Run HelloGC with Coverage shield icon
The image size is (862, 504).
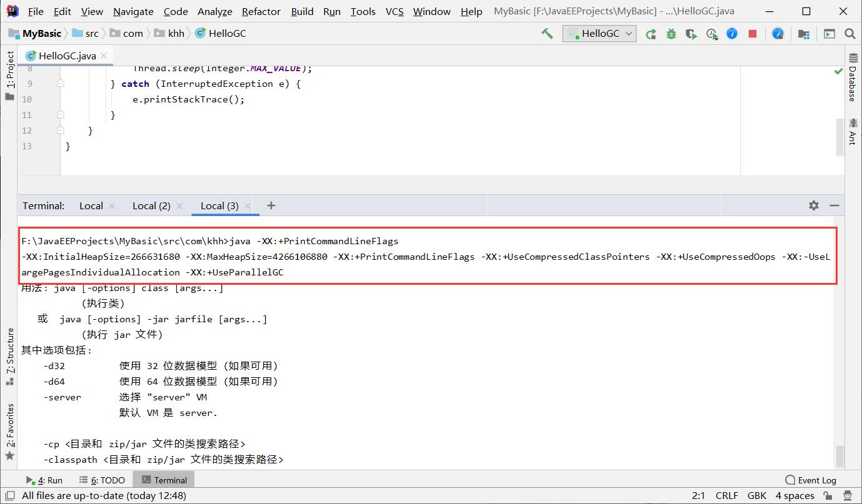691,34
